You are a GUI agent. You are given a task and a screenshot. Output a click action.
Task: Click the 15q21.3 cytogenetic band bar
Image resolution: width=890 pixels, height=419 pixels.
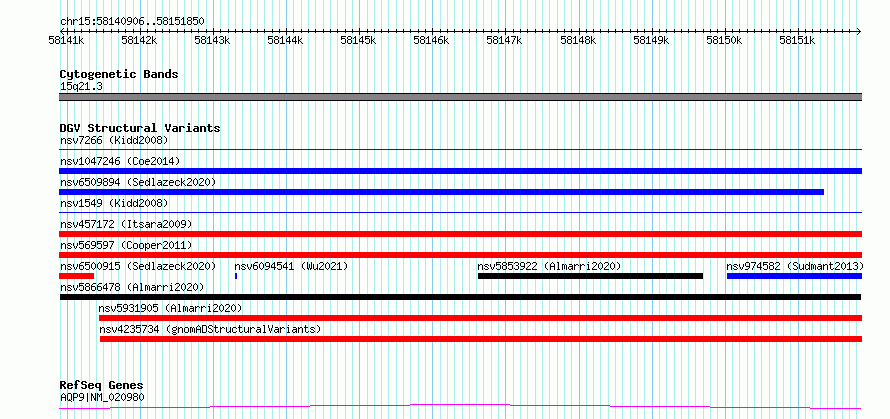coord(460,97)
